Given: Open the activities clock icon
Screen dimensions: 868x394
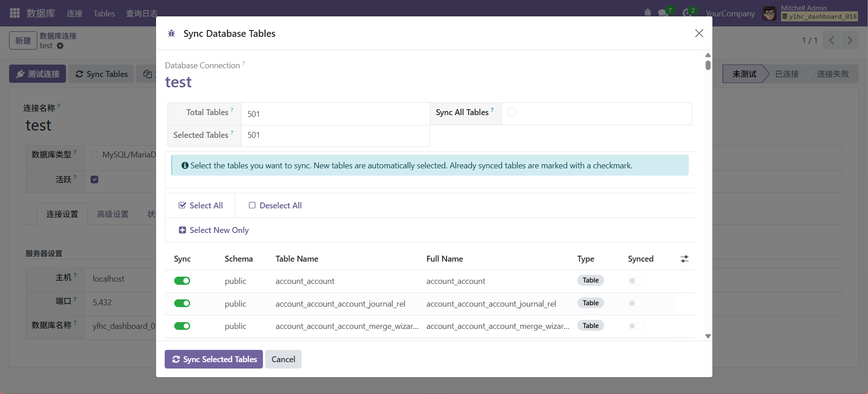Looking at the screenshot, I should [687, 13].
